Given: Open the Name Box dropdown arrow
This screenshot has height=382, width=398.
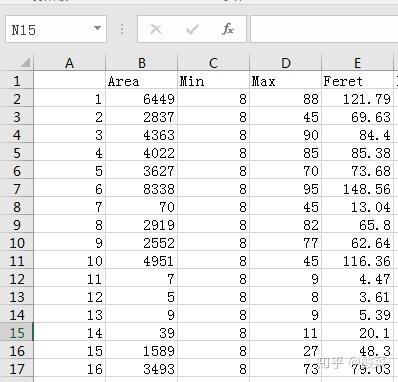Looking at the screenshot, I should tap(97, 28).
